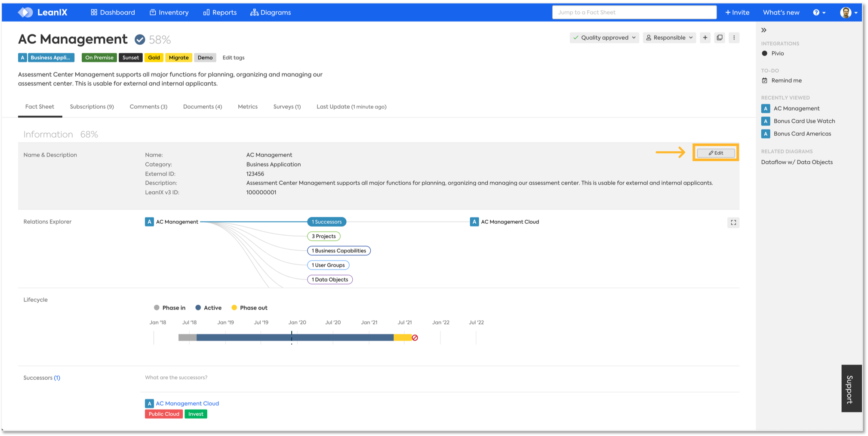Click the plus icon next to Responsible
Viewport: 868px width, 436px height.
point(705,38)
